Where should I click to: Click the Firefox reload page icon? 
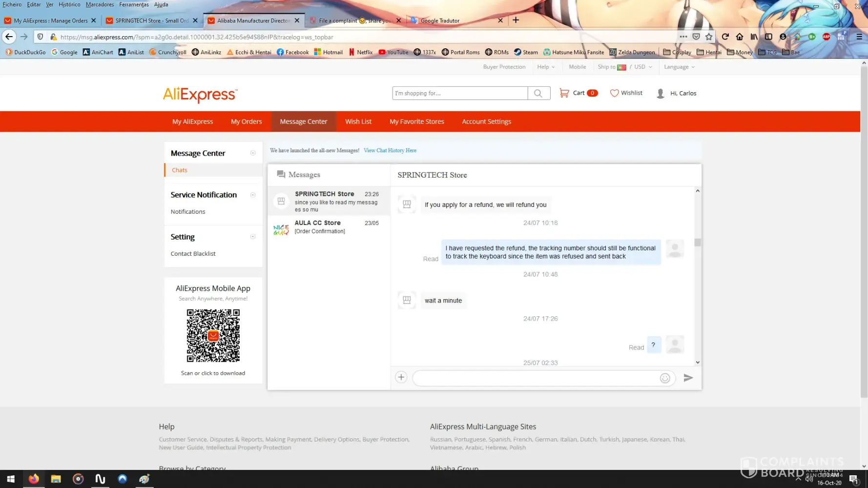(725, 37)
